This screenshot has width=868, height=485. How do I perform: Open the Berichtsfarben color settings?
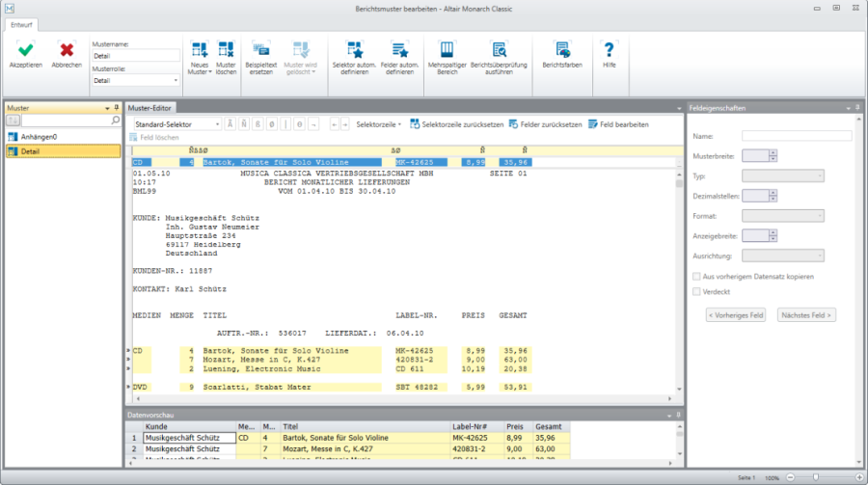(x=562, y=50)
